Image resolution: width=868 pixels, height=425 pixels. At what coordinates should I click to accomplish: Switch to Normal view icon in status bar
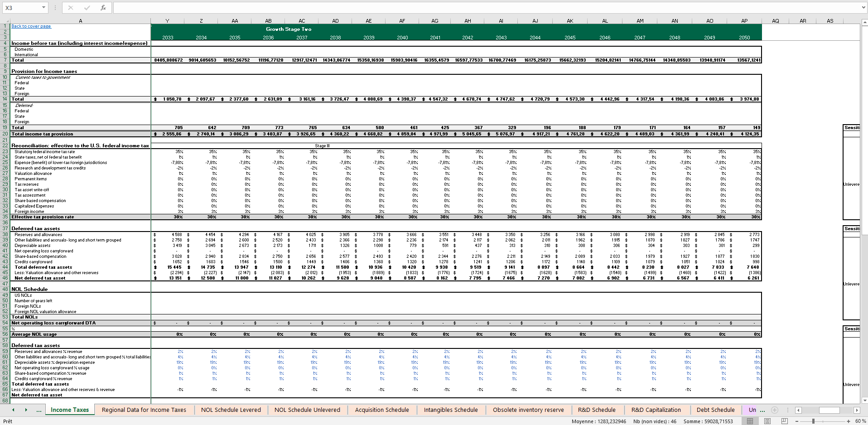tap(750, 421)
